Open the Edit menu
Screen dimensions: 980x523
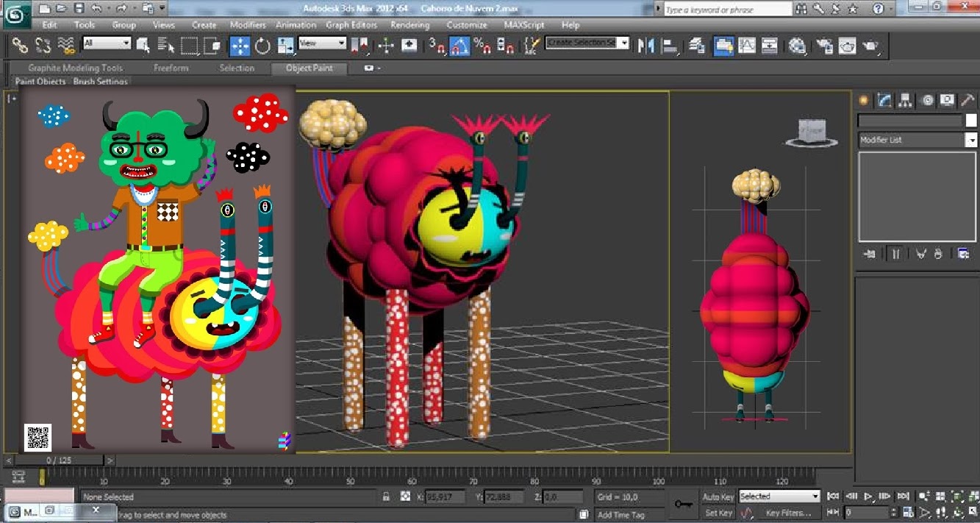pos(49,24)
